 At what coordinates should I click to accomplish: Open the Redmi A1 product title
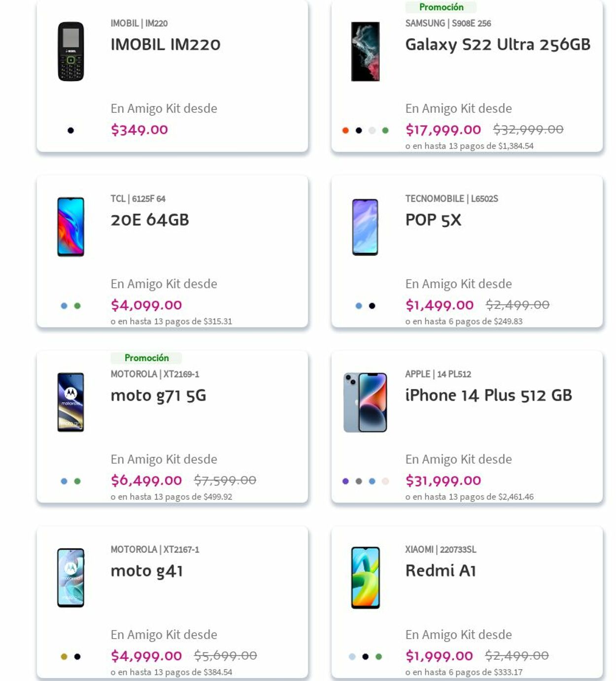point(441,571)
